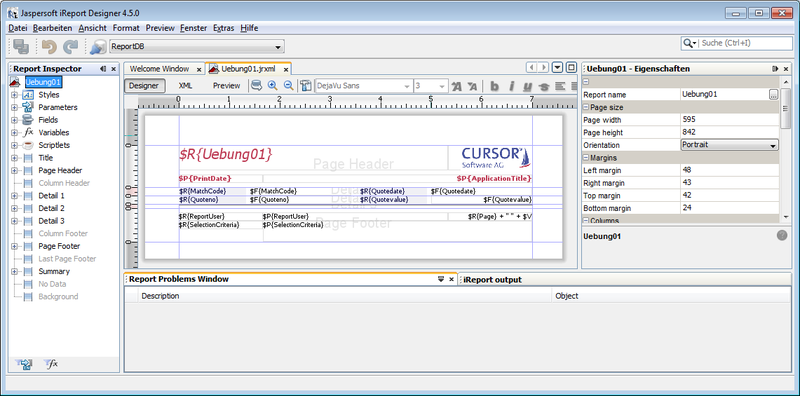Toggle bold text formatting
Viewport: 800px width, 396px height.
(494, 86)
